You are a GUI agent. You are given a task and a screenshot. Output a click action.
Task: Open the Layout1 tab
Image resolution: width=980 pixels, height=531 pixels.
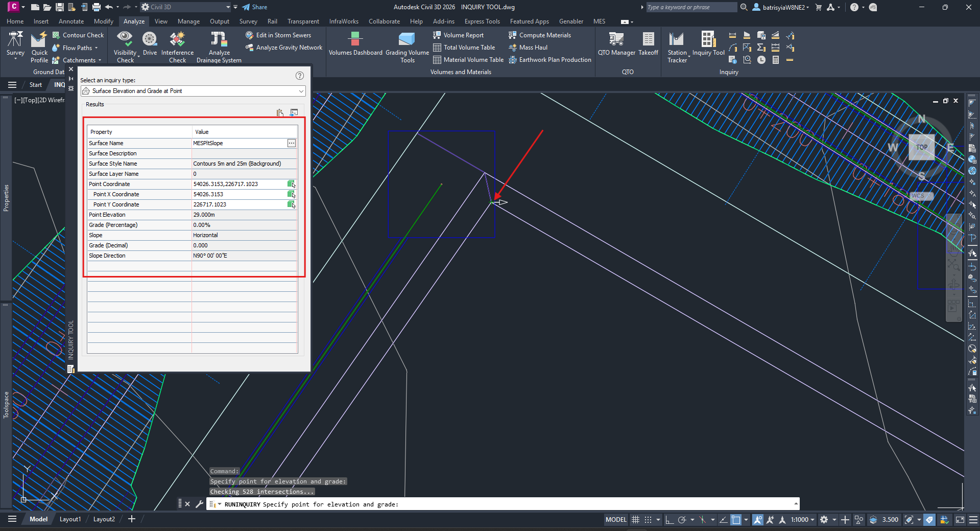[70, 519]
